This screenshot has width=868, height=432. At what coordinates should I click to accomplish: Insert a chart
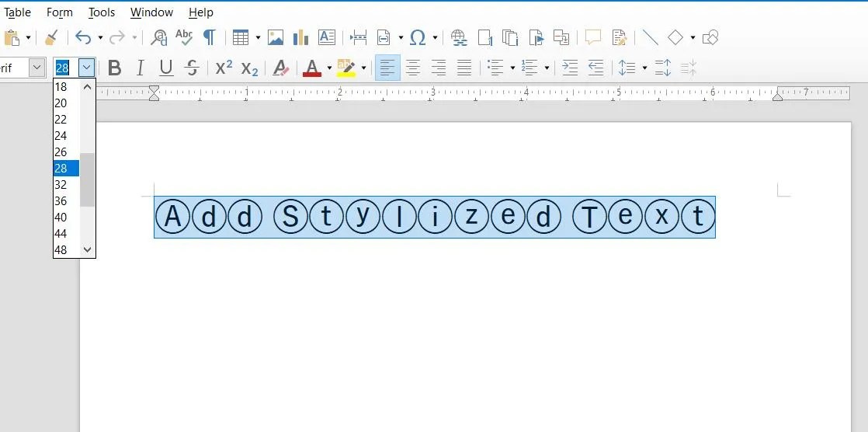coord(300,37)
